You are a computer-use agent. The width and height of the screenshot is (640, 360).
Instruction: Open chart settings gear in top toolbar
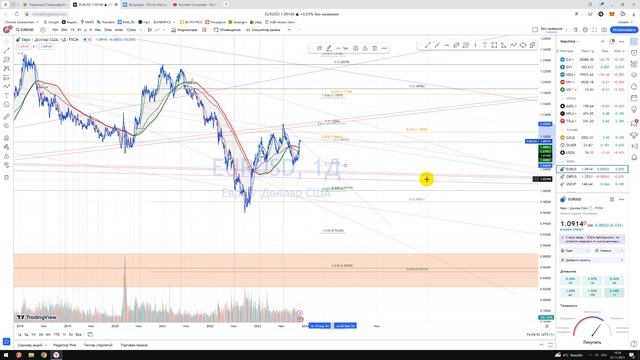(x=585, y=30)
